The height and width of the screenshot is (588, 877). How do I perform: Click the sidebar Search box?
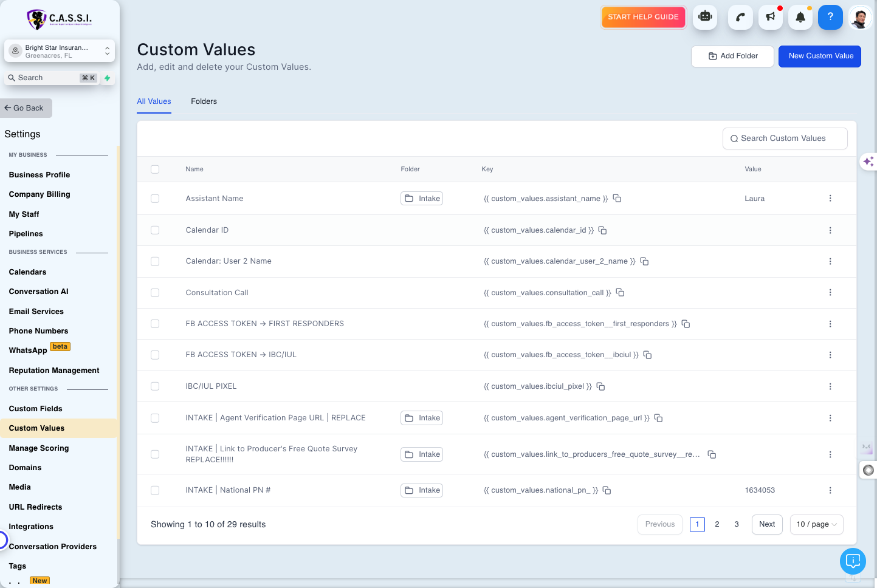[52, 78]
